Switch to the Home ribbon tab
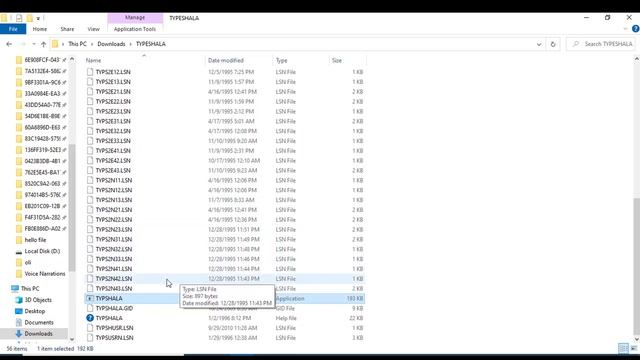 click(x=40, y=29)
